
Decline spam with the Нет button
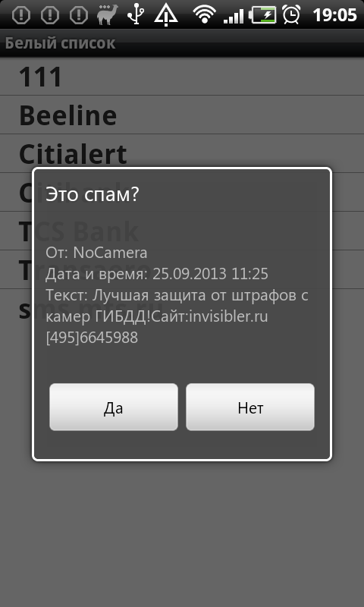tap(250, 407)
